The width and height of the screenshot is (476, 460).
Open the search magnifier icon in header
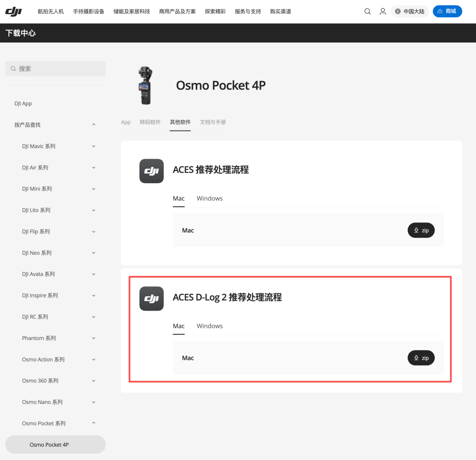point(367,11)
